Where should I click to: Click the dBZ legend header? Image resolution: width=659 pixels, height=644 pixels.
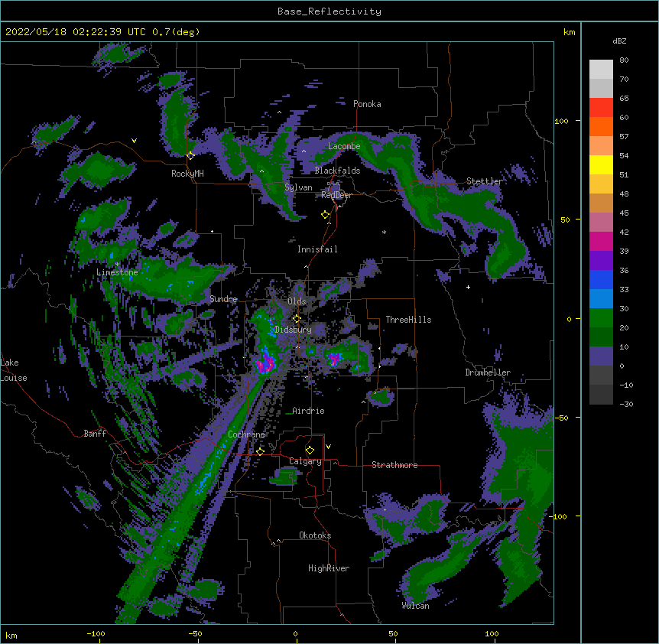point(619,41)
